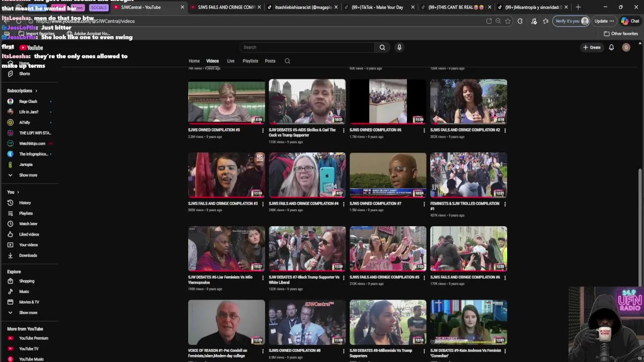Switch to SJWS FAILS AND CRINGE browser tab
Viewport: 644px width, 362px height.
coord(224,7)
